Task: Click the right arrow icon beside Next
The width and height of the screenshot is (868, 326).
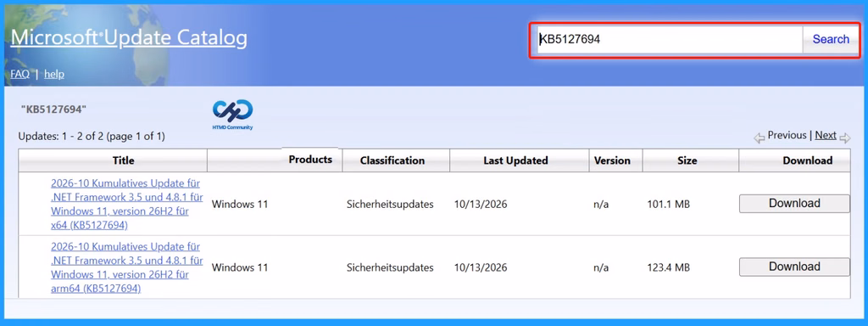Action: click(845, 138)
